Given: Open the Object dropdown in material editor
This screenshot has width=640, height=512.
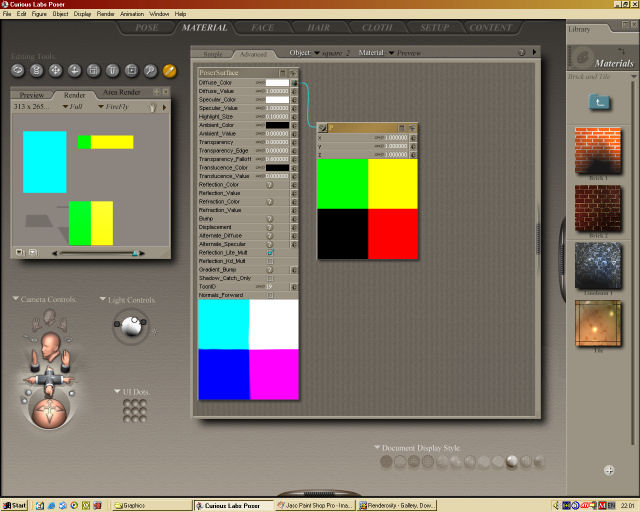Looking at the screenshot, I should 318,52.
